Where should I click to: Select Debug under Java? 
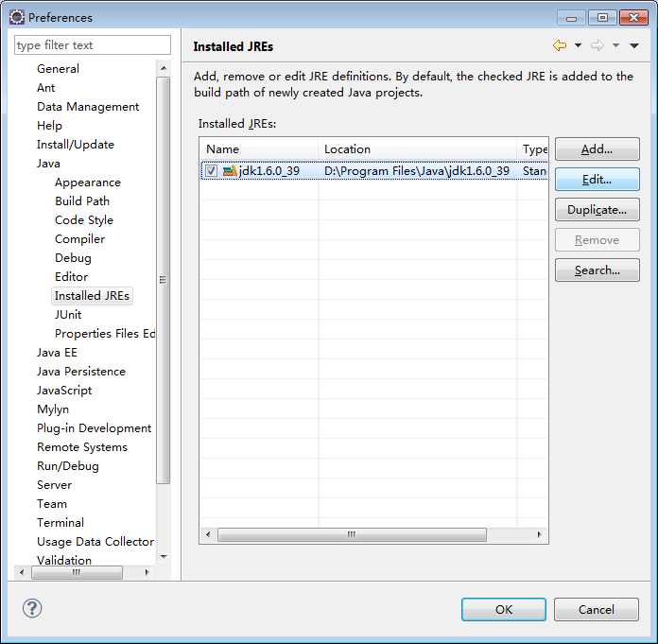click(x=73, y=258)
